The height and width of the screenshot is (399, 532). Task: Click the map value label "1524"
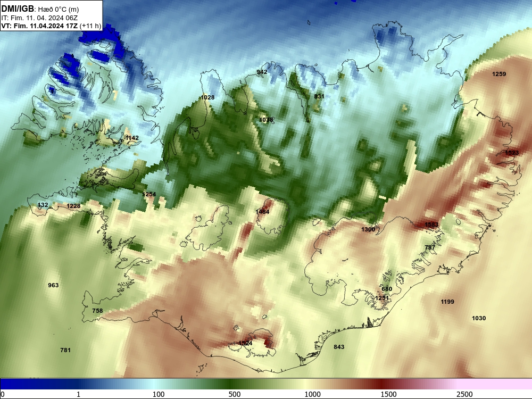click(245, 343)
